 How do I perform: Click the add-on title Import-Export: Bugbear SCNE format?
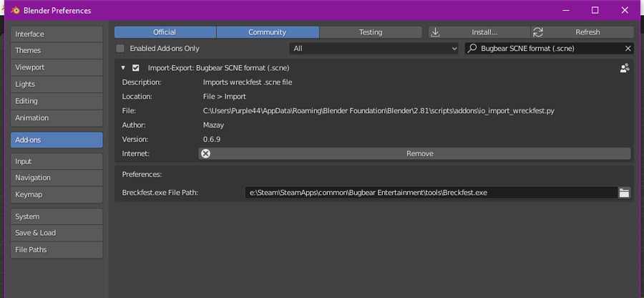218,68
